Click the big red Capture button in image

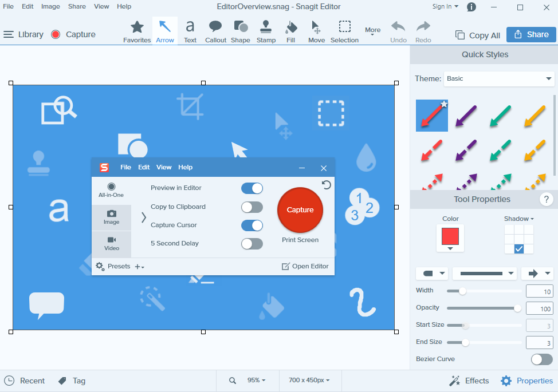pos(300,210)
